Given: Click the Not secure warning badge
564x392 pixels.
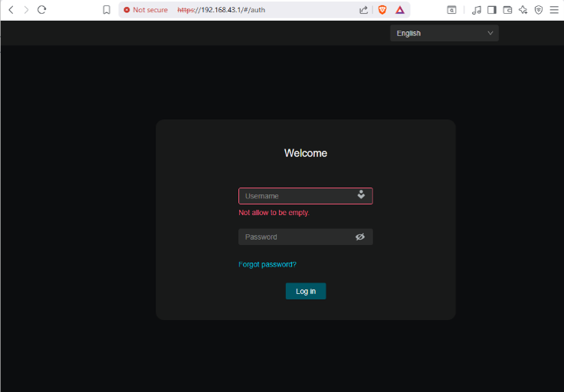Looking at the screenshot, I should point(146,10).
